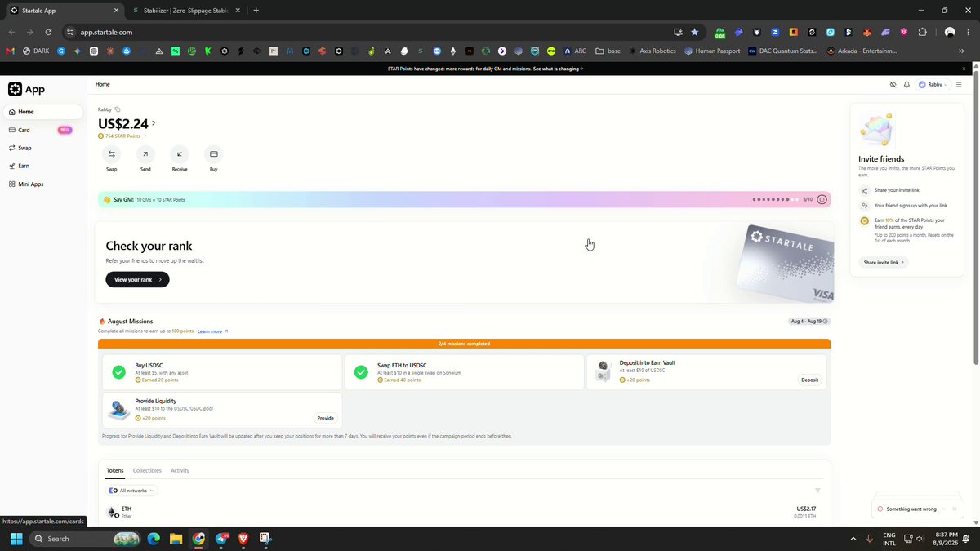Click the Buy card icon

[x=214, y=153]
